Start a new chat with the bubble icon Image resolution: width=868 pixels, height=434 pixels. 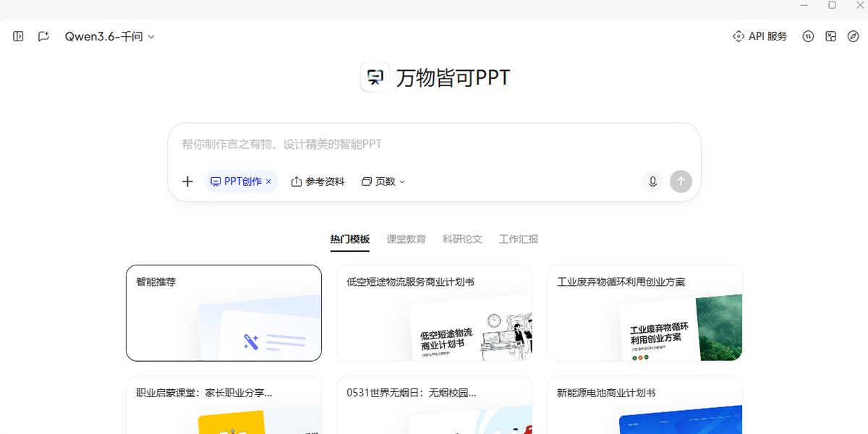coord(43,36)
